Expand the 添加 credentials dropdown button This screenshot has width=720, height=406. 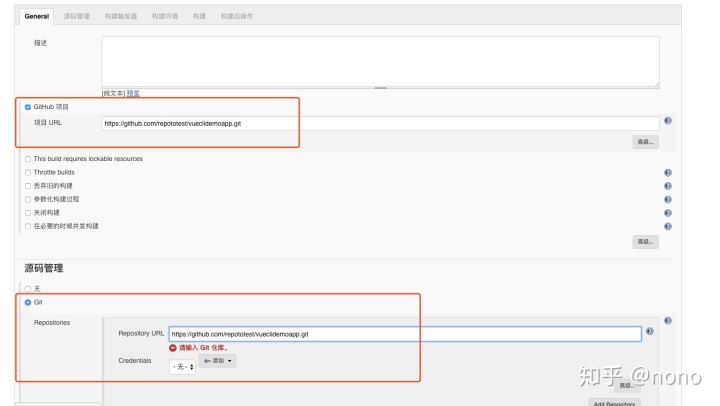pos(217,361)
